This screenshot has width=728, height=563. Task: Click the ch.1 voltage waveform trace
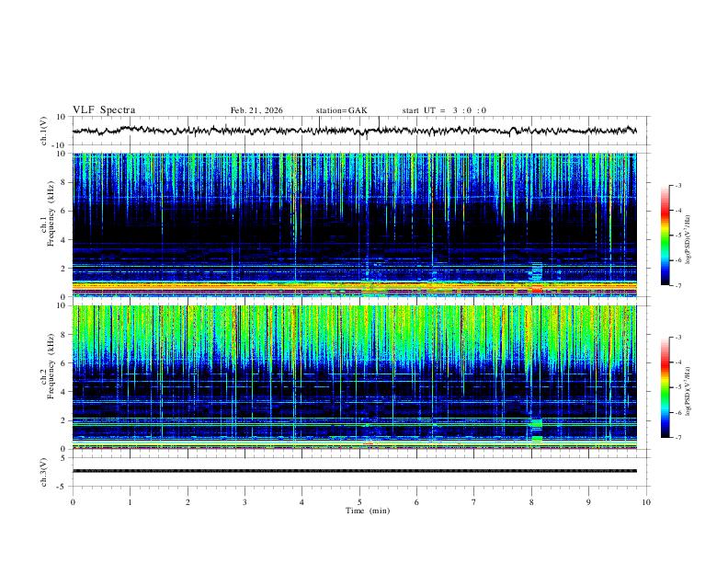[x=355, y=131]
